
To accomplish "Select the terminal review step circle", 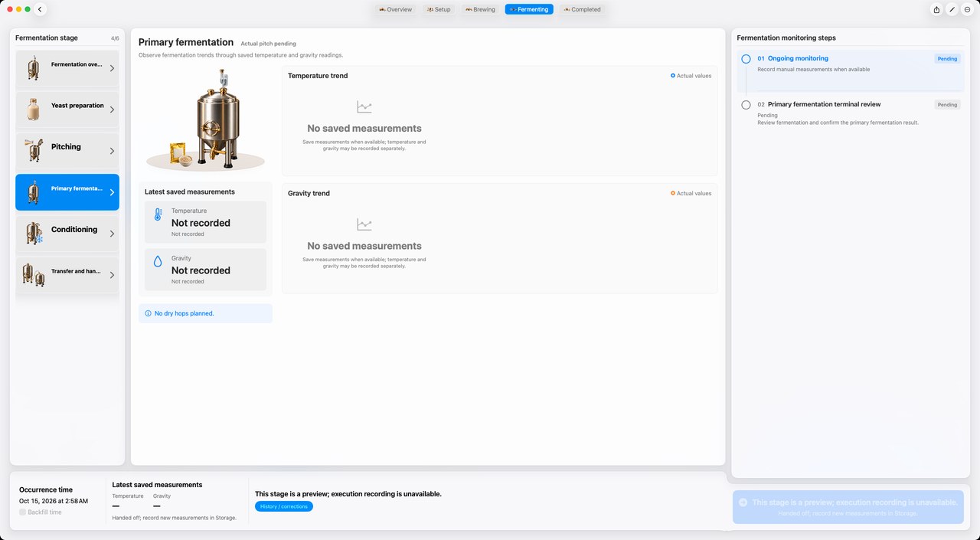I will click(x=746, y=105).
